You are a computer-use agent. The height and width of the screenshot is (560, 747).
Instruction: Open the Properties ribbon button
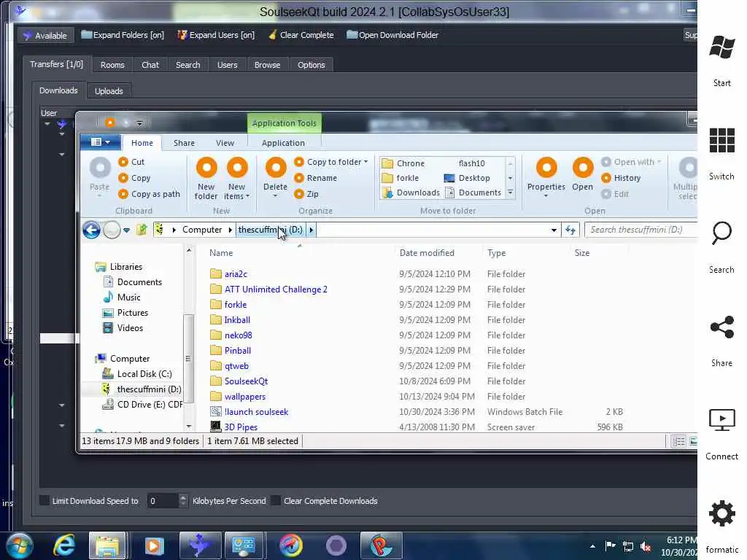[x=546, y=177]
